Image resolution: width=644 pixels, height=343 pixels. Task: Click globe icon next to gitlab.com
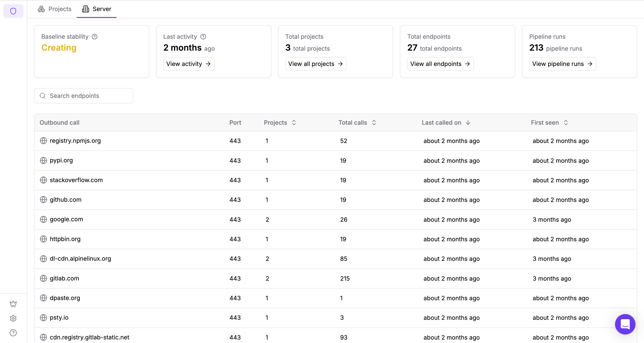point(43,278)
